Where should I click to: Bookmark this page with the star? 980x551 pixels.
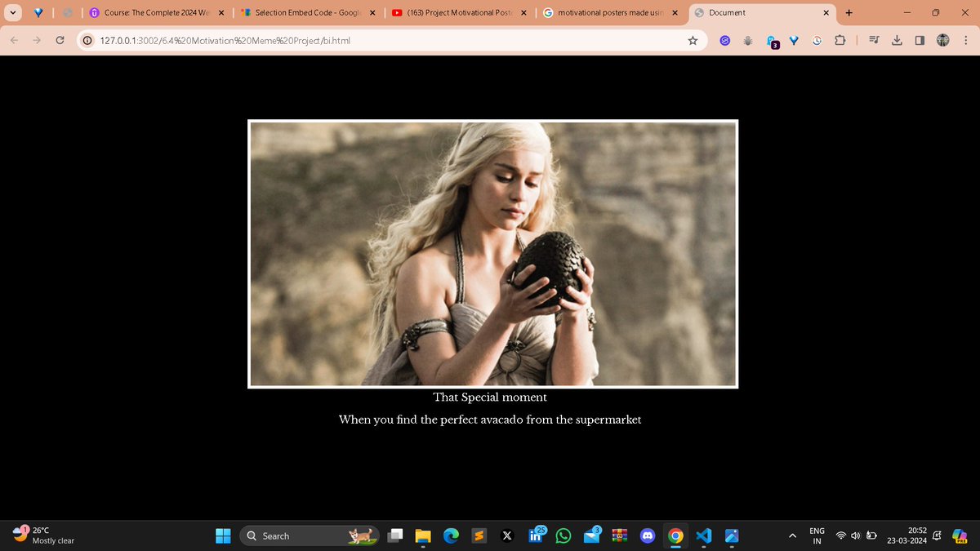point(693,40)
